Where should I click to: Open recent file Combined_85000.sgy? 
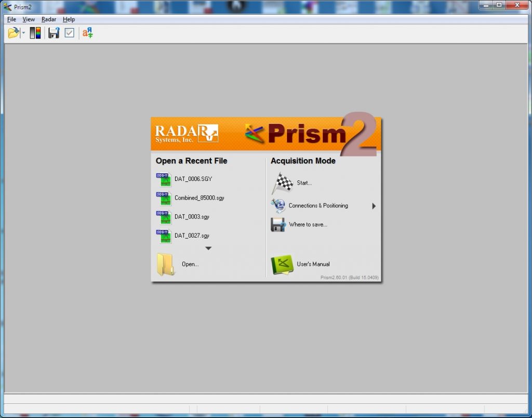(x=199, y=198)
